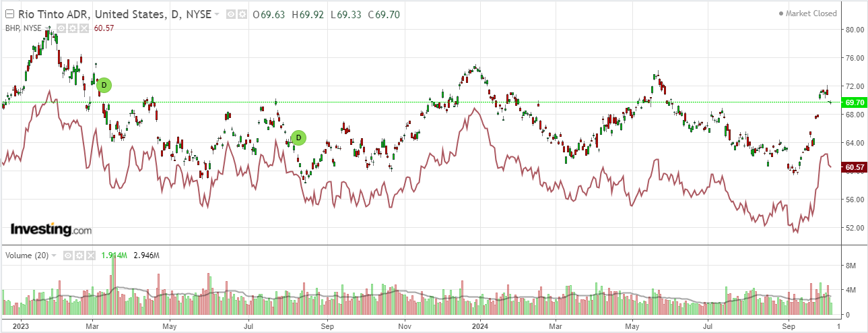
Task: Collapse the Rio Tinto ADR legend box
Action: (9, 14)
